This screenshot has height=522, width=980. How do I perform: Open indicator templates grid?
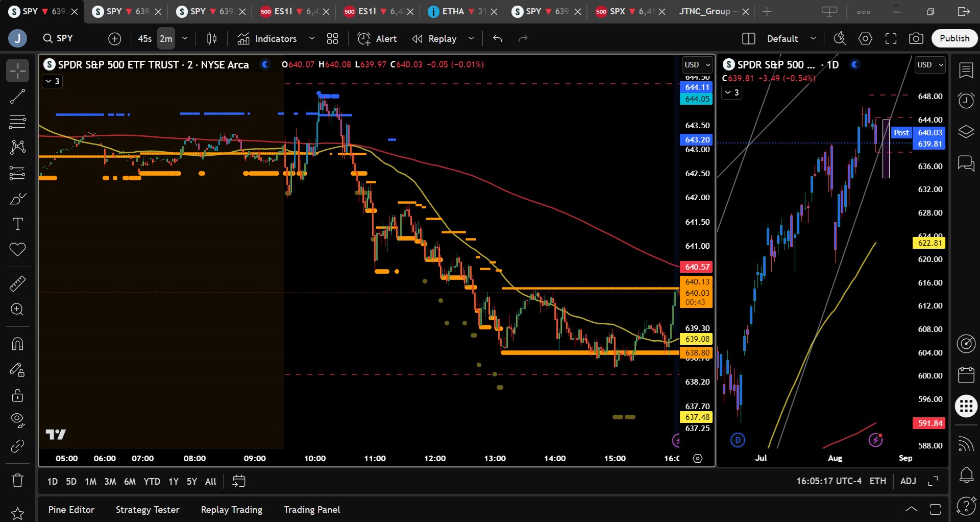[333, 38]
